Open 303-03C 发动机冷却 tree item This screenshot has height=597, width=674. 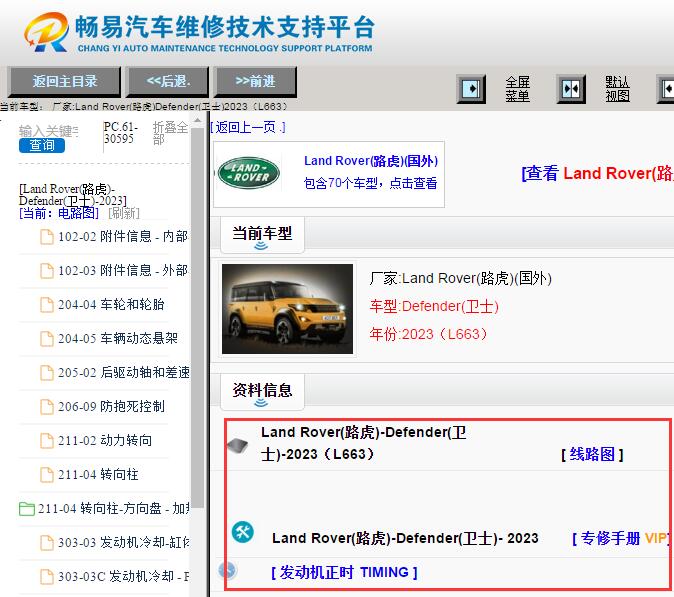123,576
